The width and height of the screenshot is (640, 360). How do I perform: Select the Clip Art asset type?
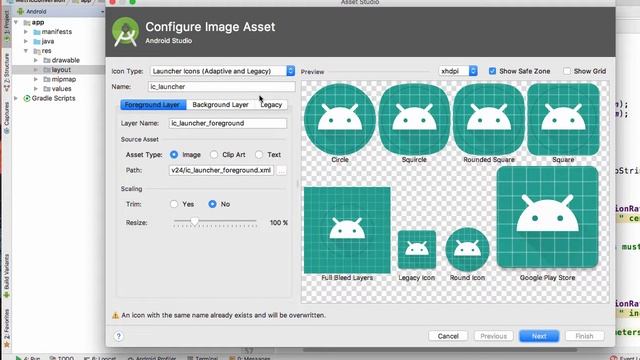(214, 155)
